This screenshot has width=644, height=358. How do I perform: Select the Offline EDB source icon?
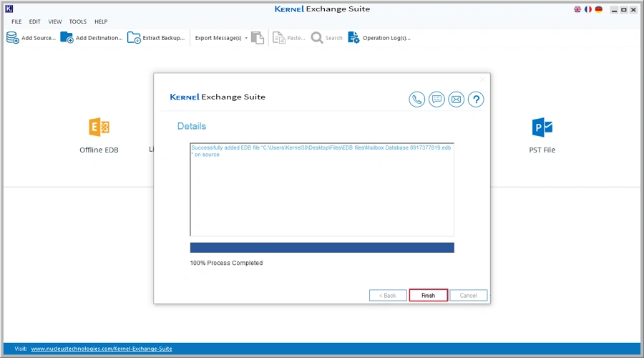[99, 128]
